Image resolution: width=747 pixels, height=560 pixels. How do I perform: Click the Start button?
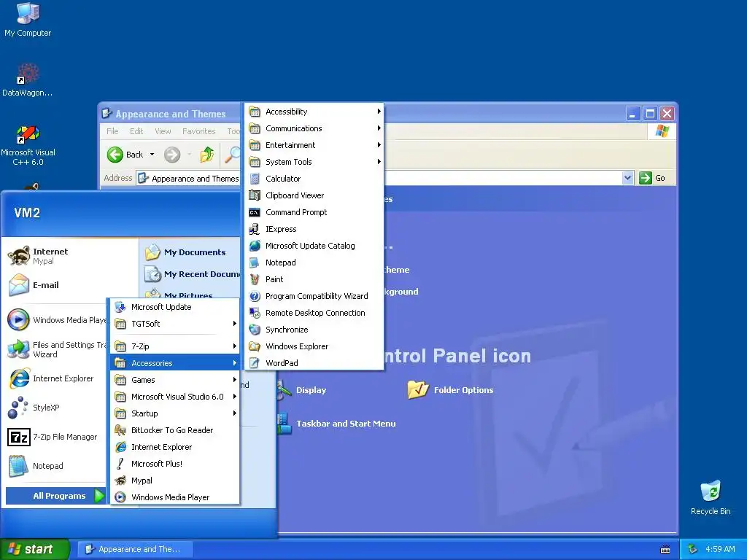(x=35, y=549)
